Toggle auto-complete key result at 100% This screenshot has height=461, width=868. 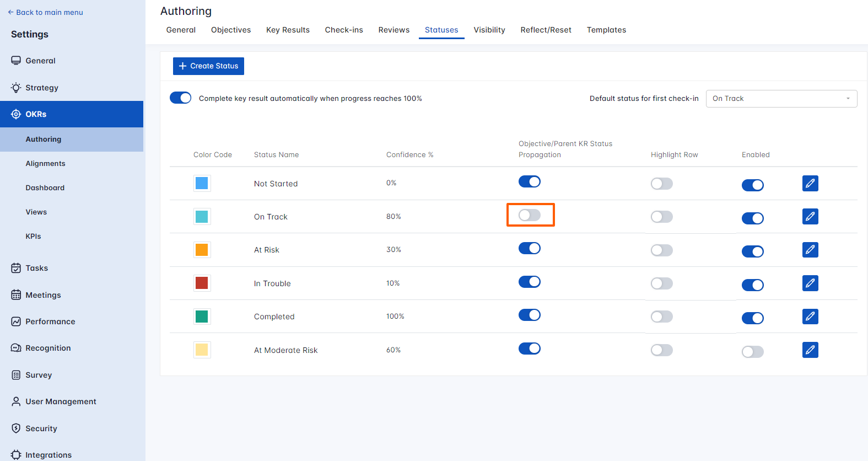point(180,98)
